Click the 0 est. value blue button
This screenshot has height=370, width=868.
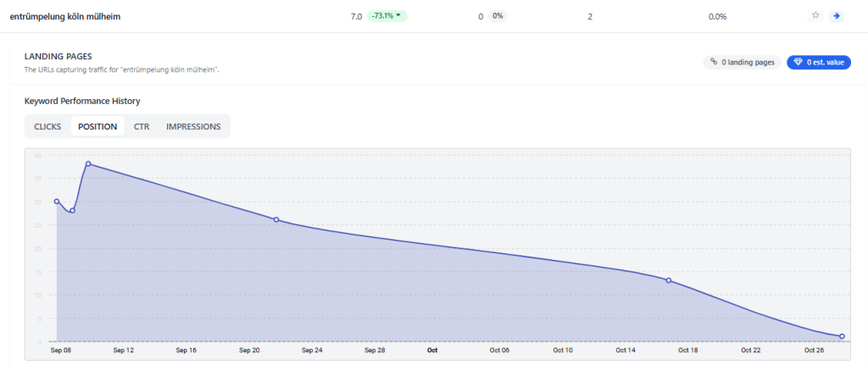[x=819, y=62]
